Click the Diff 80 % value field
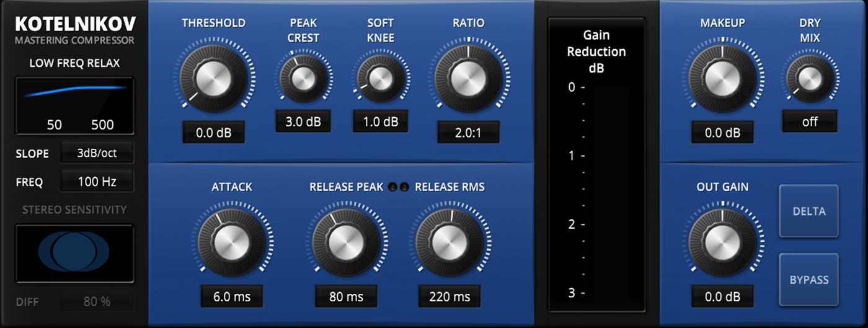Screen dimensions: 868x328 click(x=97, y=302)
